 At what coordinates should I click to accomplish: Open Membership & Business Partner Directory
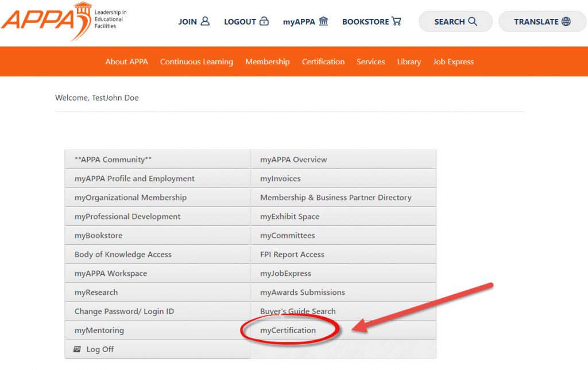pyautogui.click(x=343, y=198)
